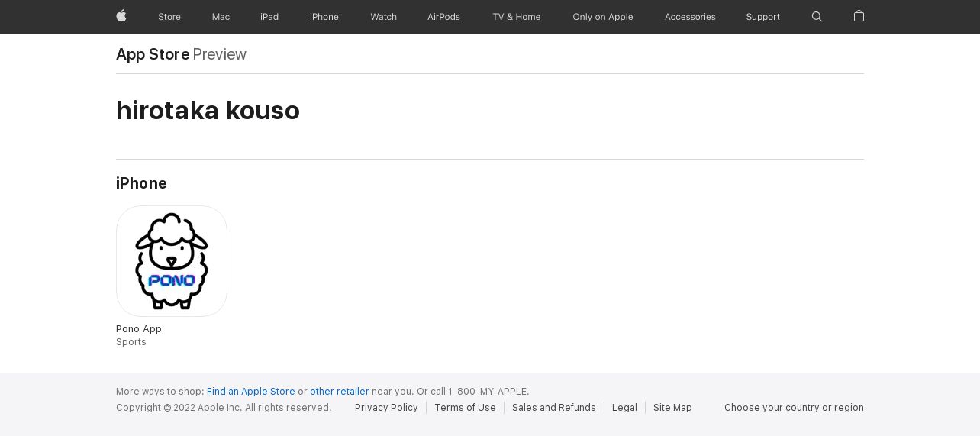Open the iPhone nav menu item

tap(324, 17)
